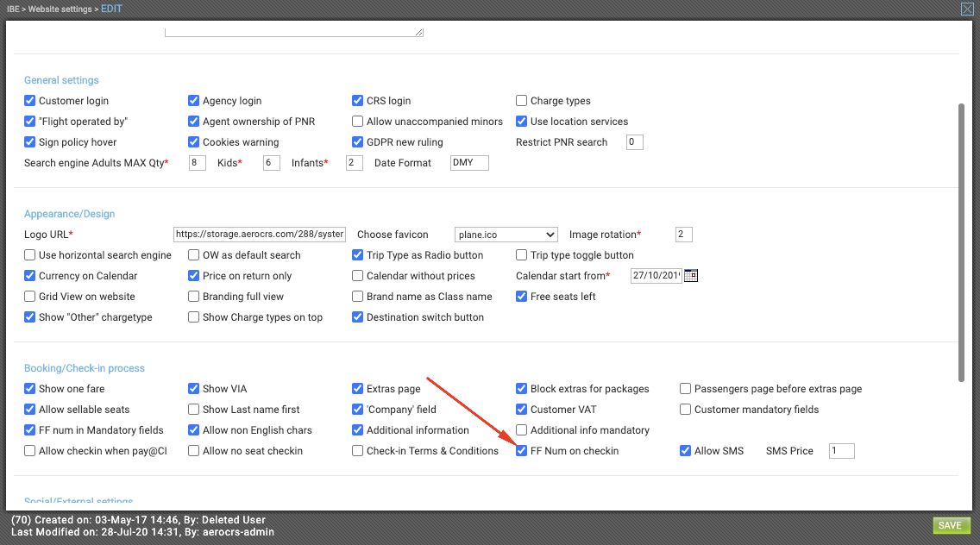Toggle FF num in Mandatory fields
980x545 pixels.
pyautogui.click(x=29, y=430)
